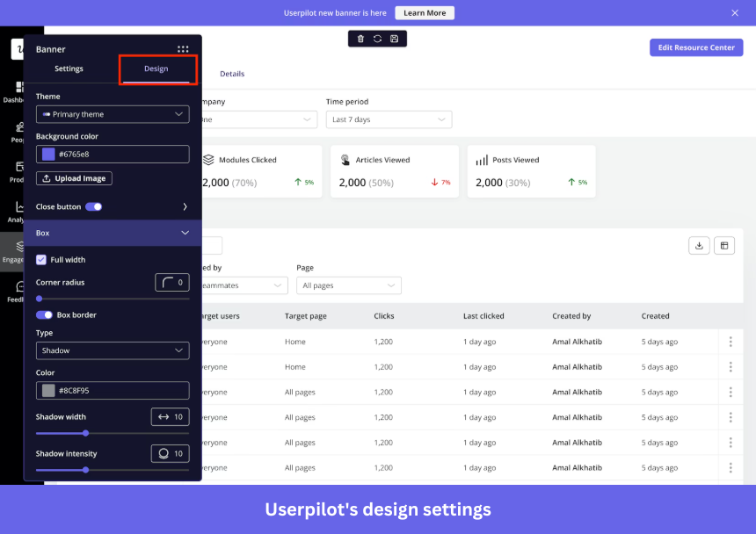Open the Page filter All pages dropdown
756x534 pixels.
click(x=349, y=285)
